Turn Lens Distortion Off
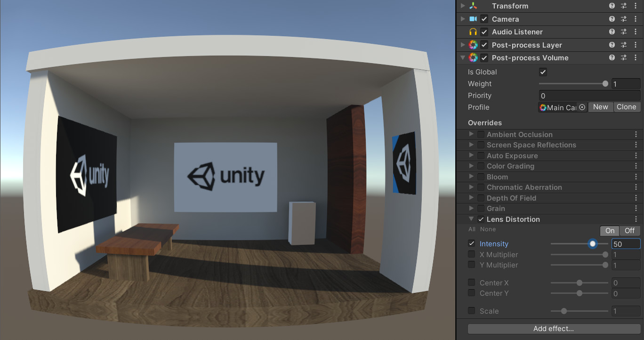Image resolution: width=644 pixels, height=340 pixels. [630, 231]
